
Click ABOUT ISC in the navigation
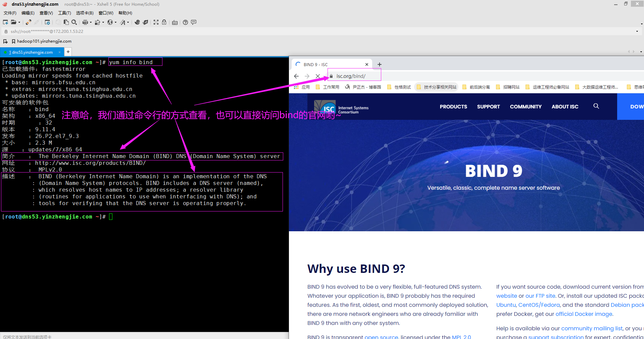(x=565, y=107)
